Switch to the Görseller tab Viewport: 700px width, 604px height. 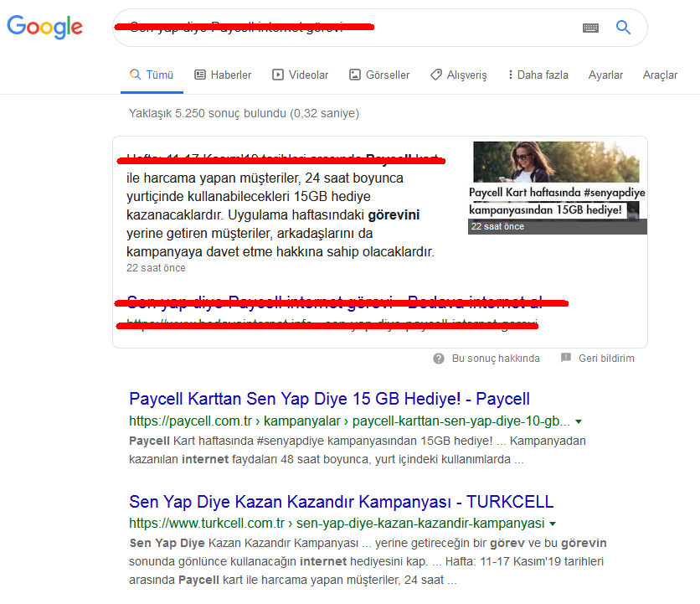pos(379,75)
